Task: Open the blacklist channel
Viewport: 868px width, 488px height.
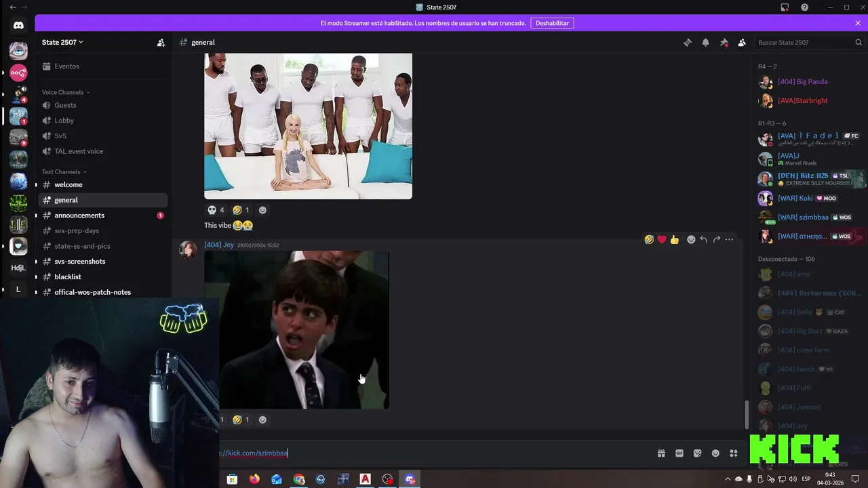Action: 103,277
